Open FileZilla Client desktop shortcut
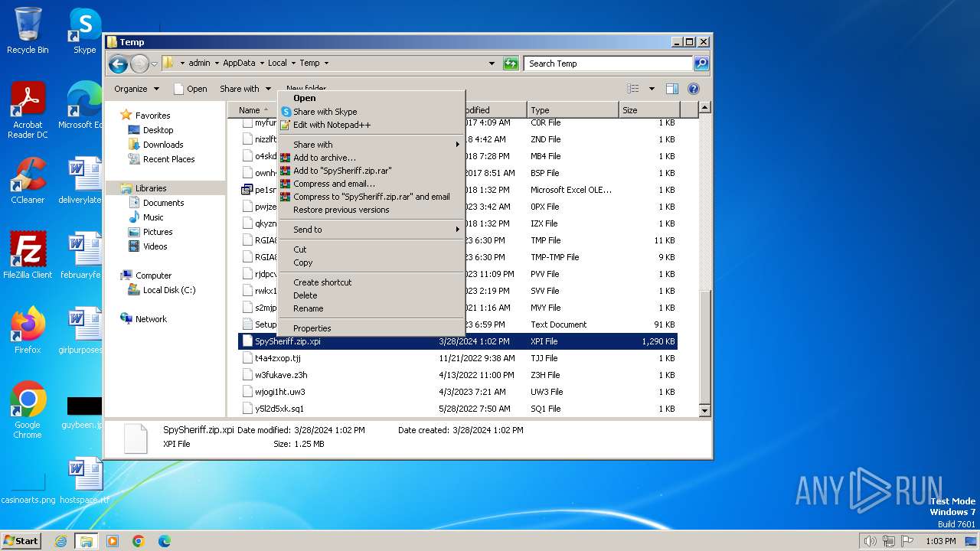The width and height of the screenshot is (980, 551). (x=28, y=256)
